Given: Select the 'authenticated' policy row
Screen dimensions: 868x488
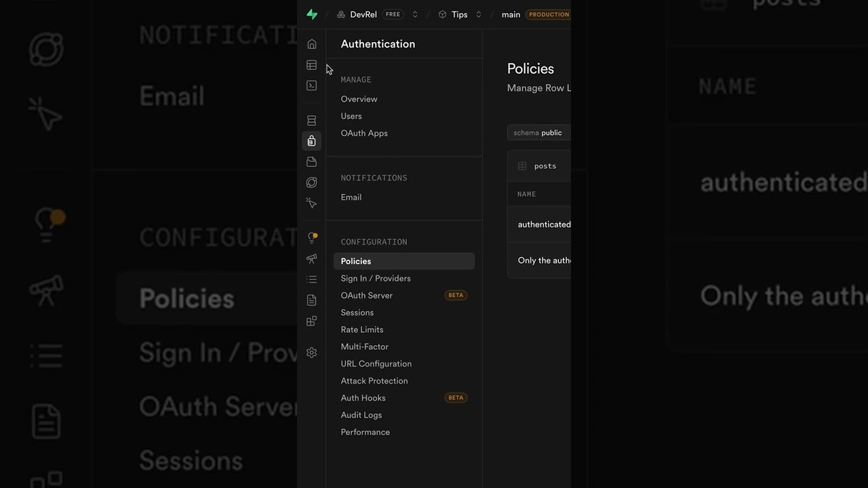Looking at the screenshot, I should [539, 224].
